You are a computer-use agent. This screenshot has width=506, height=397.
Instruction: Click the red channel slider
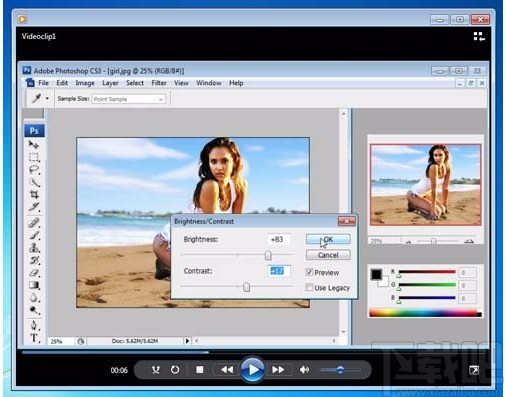point(427,272)
